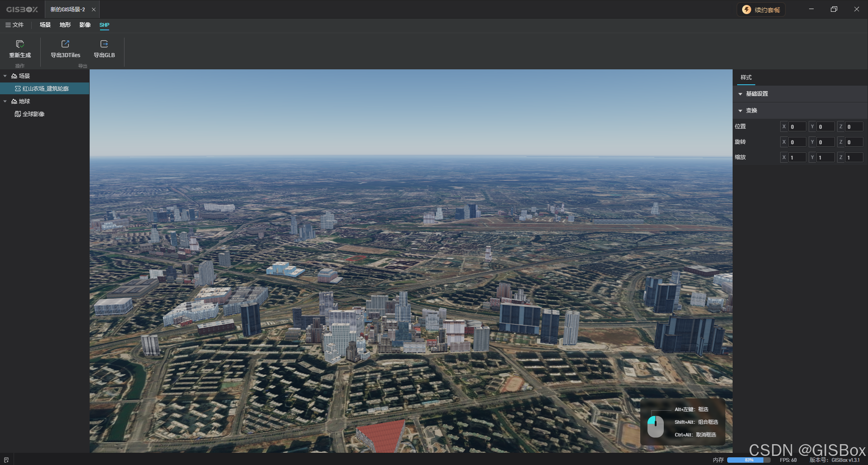Collapse the 场景 tree node
Screen dimensions: 868x465
[5, 76]
